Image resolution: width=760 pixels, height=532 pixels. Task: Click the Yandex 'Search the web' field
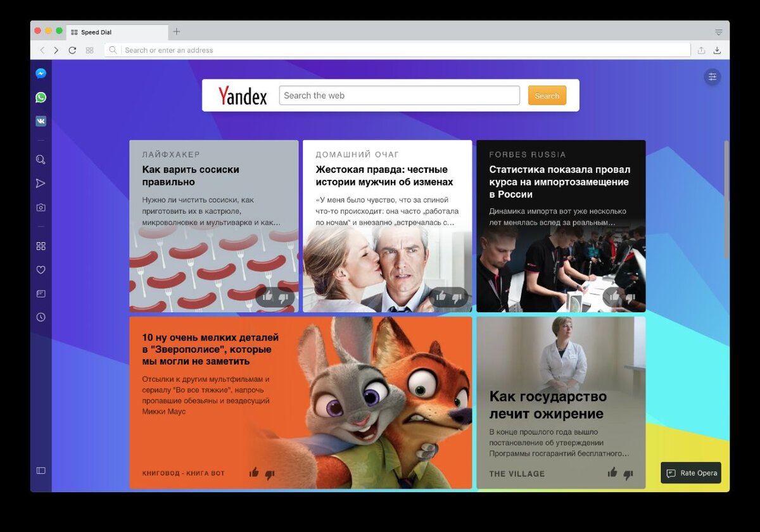click(399, 96)
